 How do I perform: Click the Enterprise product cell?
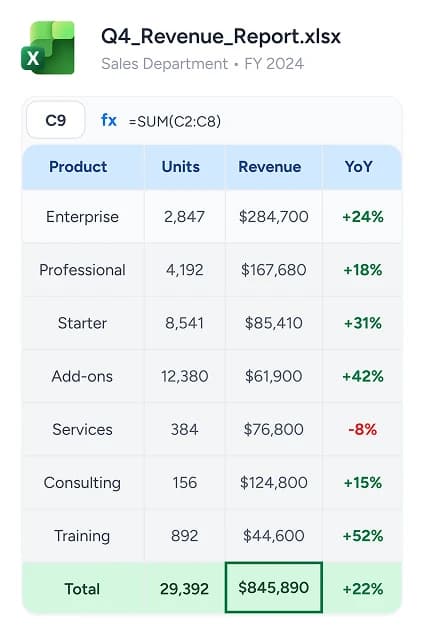(x=83, y=217)
